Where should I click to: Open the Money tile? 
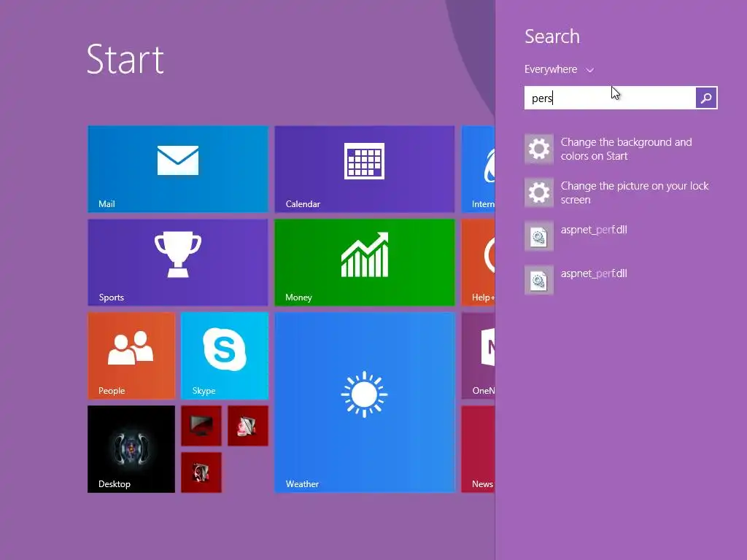(x=365, y=262)
